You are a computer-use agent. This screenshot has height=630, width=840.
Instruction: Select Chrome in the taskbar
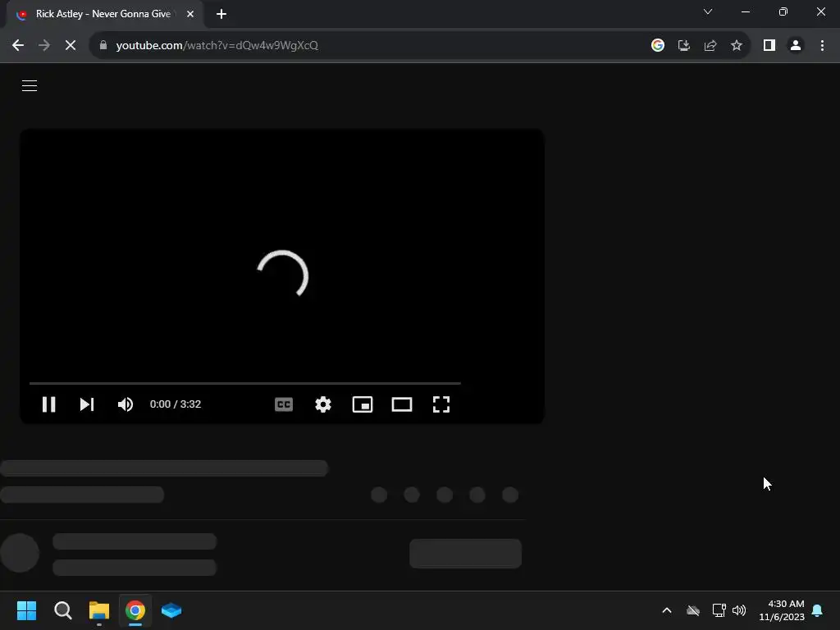pyautogui.click(x=135, y=610)
